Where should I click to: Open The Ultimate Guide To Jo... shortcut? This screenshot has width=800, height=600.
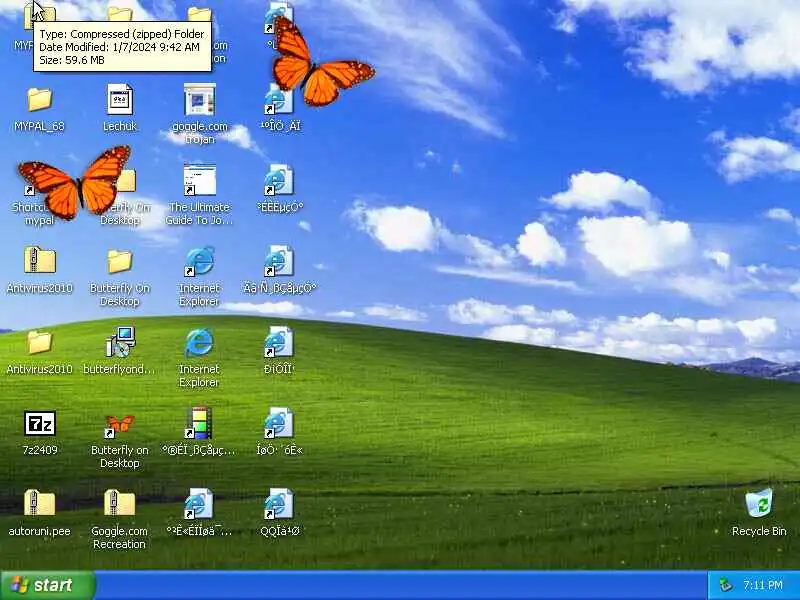[x=199, y=180]
